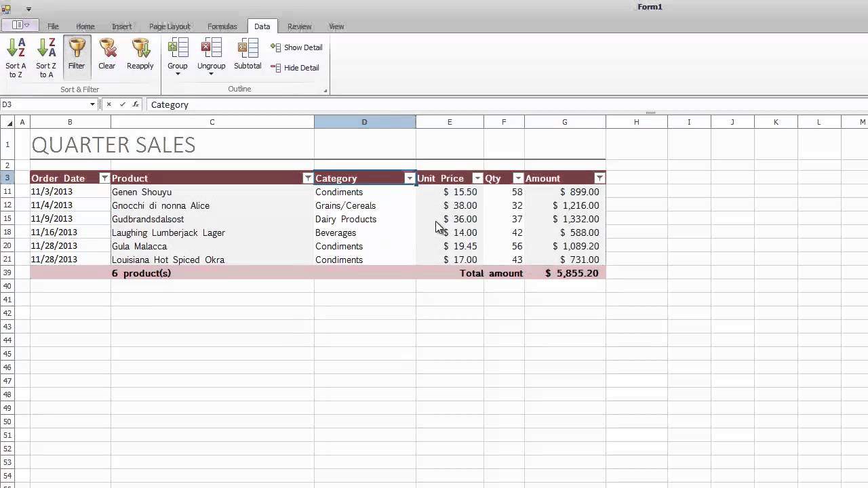Open the Ungroup dropdown arrow
This screenshot has width=868, height=488.
(x=212, y=74)
